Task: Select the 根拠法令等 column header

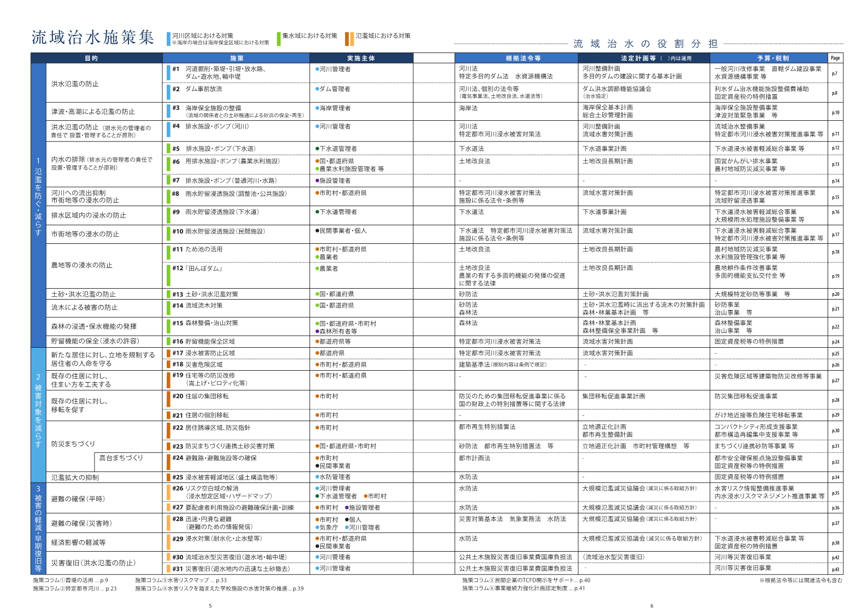Action: point(515,58)
